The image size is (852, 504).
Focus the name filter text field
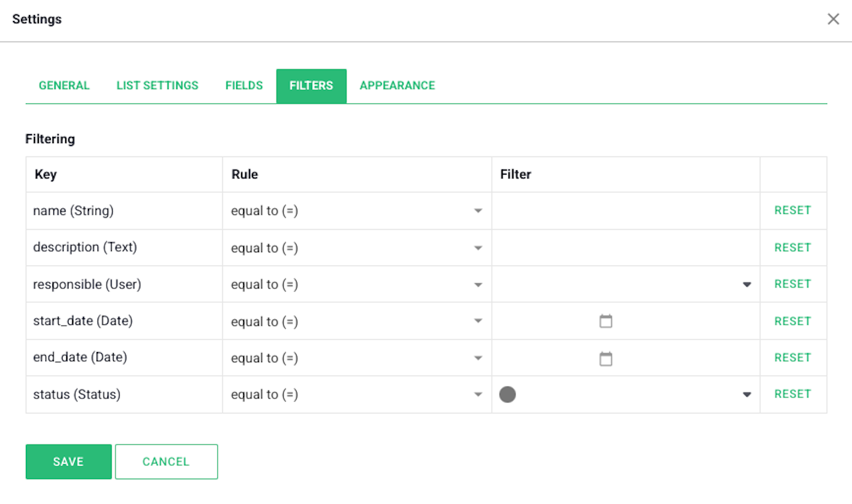click(626, 211)
